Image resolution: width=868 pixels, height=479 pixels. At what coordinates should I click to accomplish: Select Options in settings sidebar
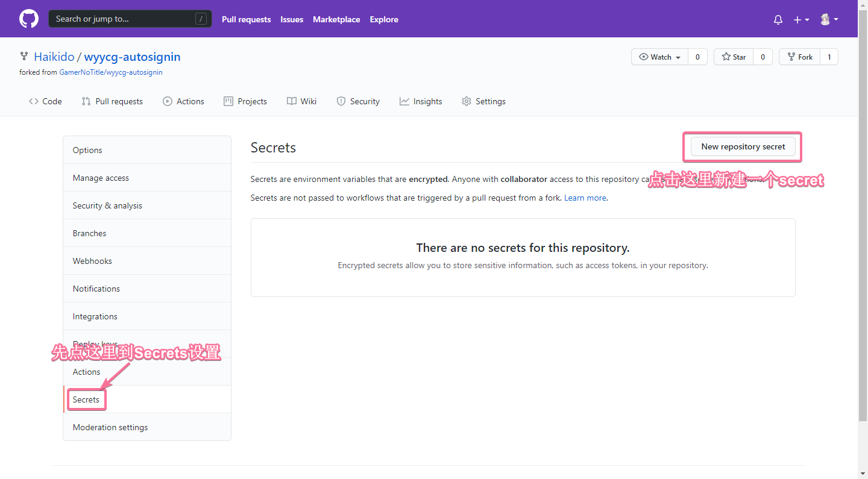147,150
